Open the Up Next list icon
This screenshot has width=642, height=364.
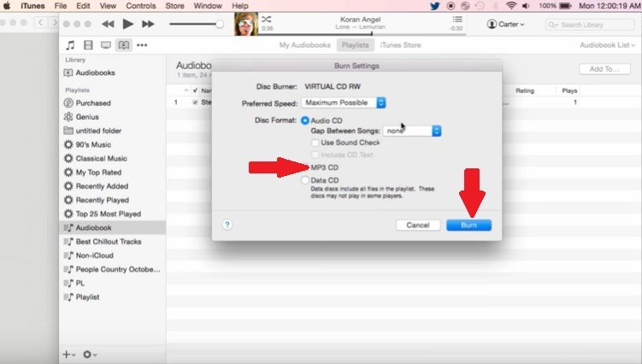tap(457, 20)
